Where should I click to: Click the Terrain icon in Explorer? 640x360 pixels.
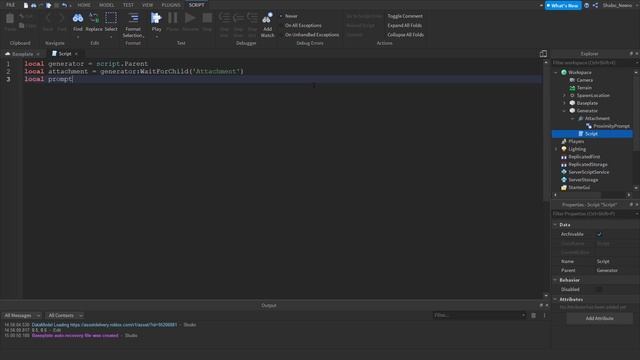tap(572, 88)
